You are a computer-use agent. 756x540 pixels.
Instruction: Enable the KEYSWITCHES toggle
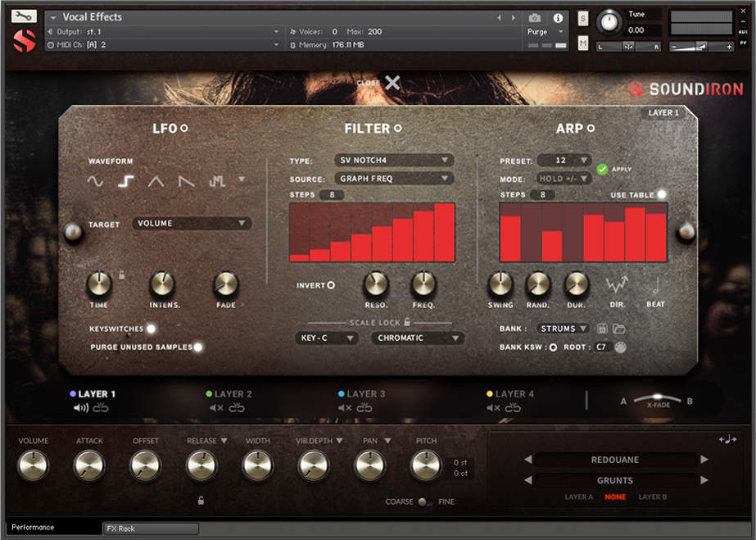click(151, 329)
